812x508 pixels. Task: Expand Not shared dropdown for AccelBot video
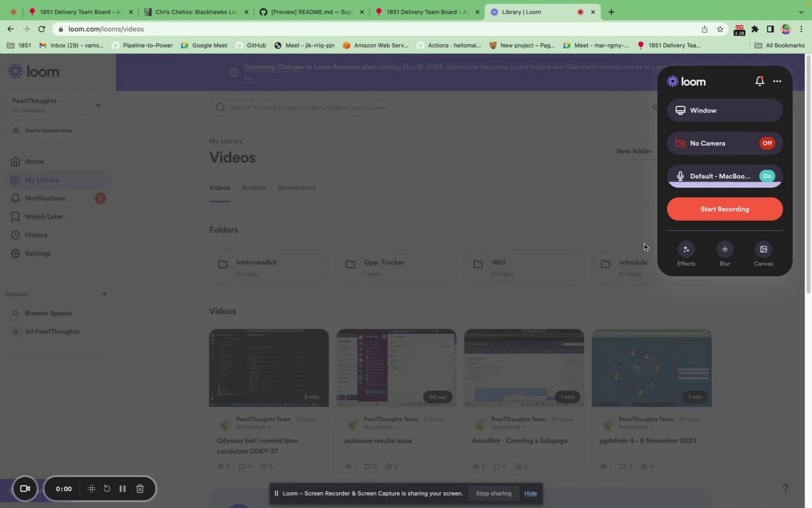(509, 427)
